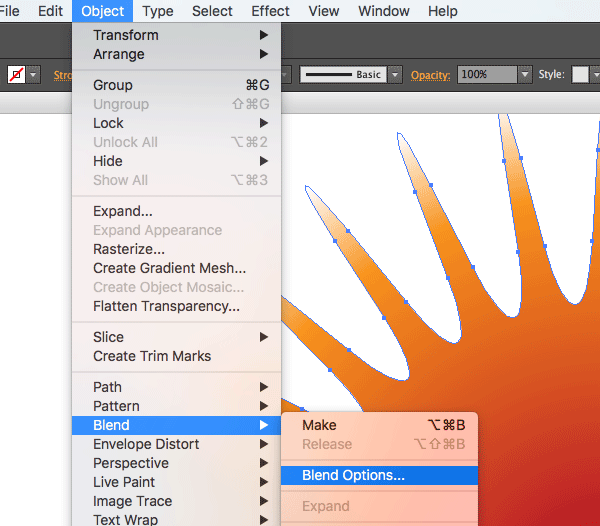Select Rasterize from the Object menu
The width and height of the screenshot is (600, 526).
[128, 249]
